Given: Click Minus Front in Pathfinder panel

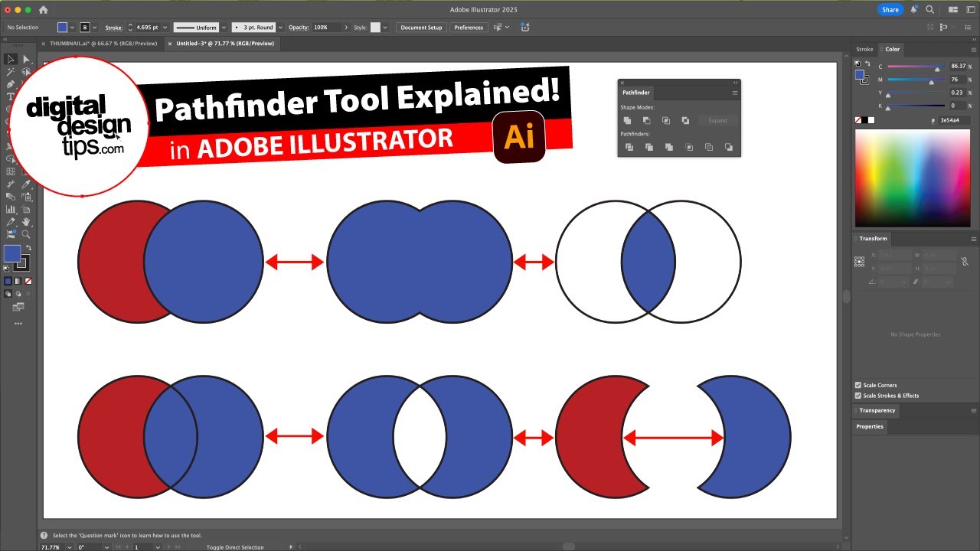Looking at the screenshot, I should 646,120.
